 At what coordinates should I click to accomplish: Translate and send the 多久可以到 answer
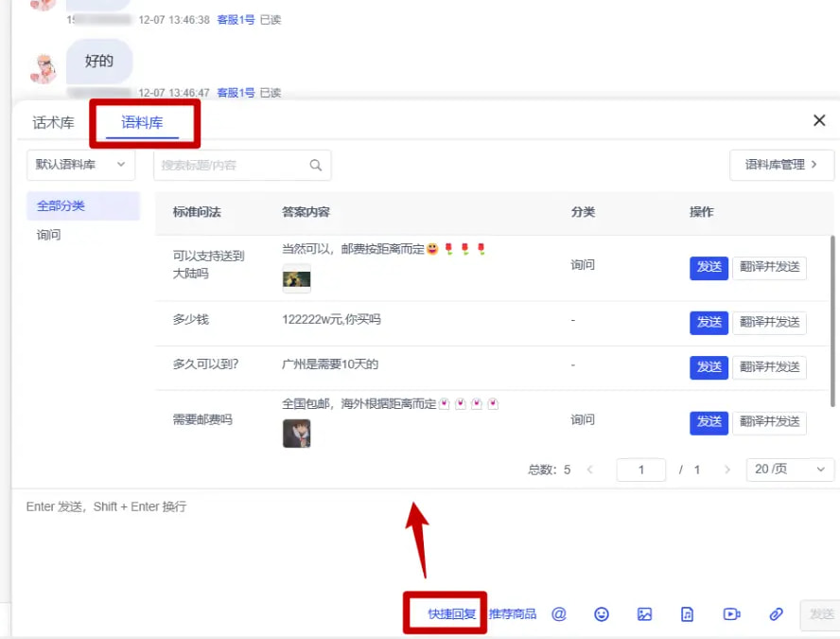[x=769, y=367]
